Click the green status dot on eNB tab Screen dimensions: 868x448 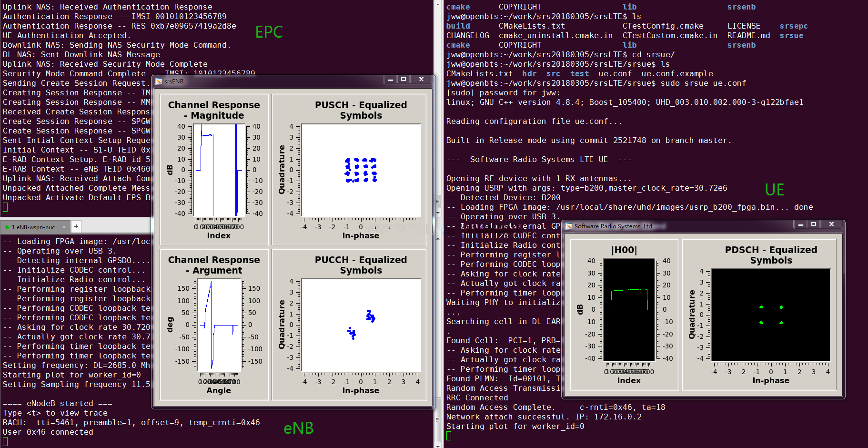[7, 227]
